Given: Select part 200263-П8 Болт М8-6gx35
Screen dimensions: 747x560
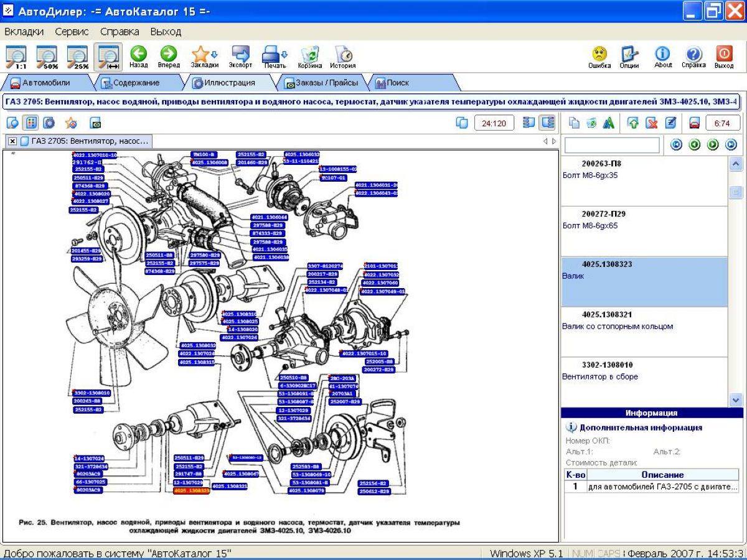Looking at the screenshot, I should [x=644, y=181].
